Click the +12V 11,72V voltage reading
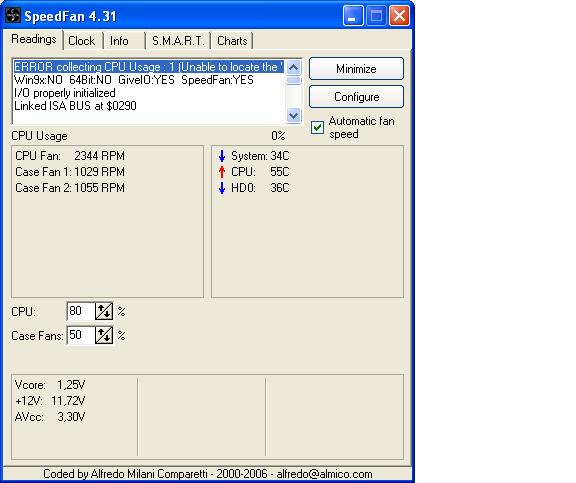The width and height of the screenshot is (576, 483). pyautogui.click(x=50, y=401)
